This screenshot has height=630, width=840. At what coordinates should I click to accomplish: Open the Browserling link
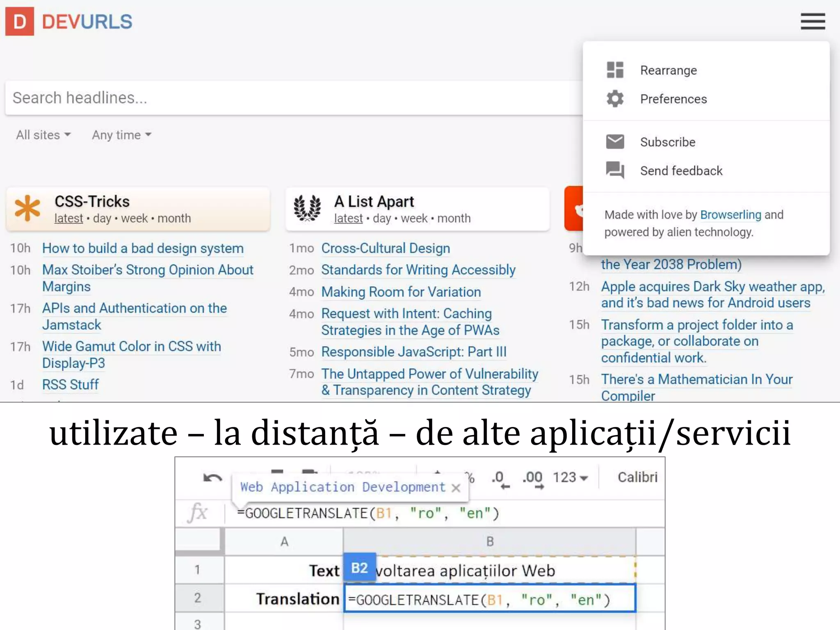click(730, 215)
